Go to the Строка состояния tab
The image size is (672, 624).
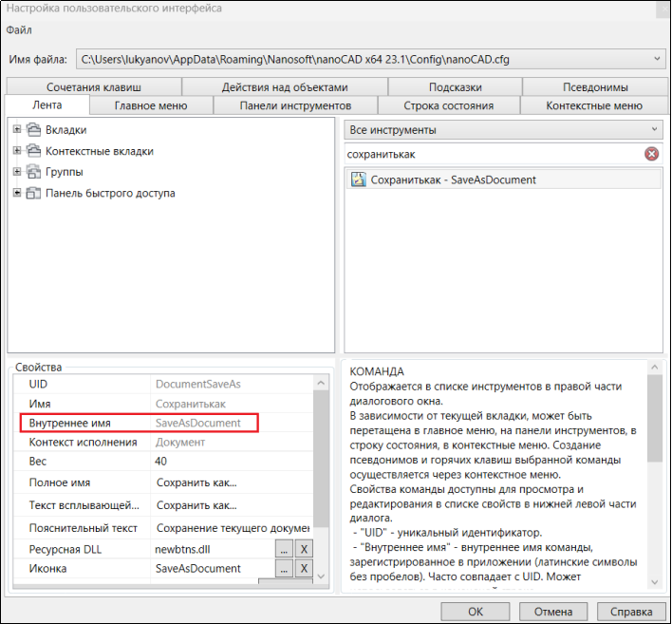click(448, 105)
